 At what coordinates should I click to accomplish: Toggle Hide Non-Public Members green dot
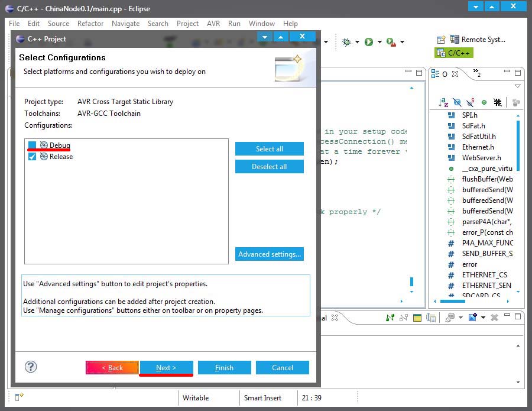click(484, 102)
